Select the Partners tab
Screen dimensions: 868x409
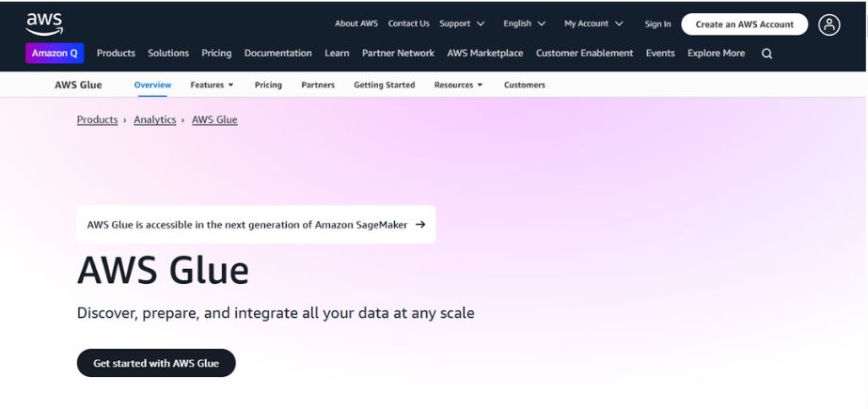[318, 85]
